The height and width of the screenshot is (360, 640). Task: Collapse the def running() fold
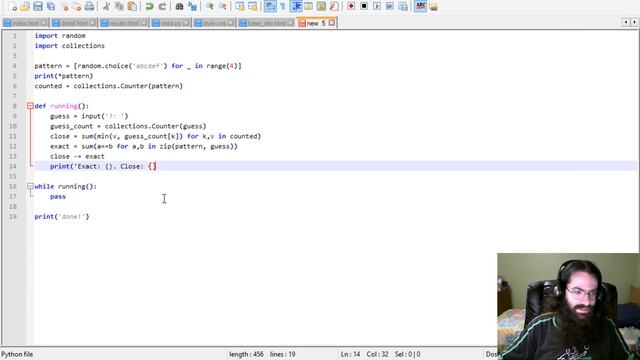coord(30,106)
